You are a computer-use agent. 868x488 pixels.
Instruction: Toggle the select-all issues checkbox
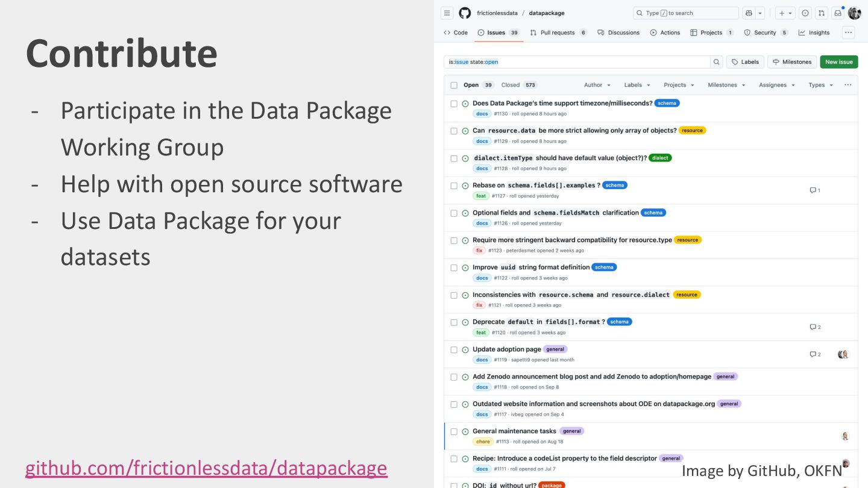(454, 85)
